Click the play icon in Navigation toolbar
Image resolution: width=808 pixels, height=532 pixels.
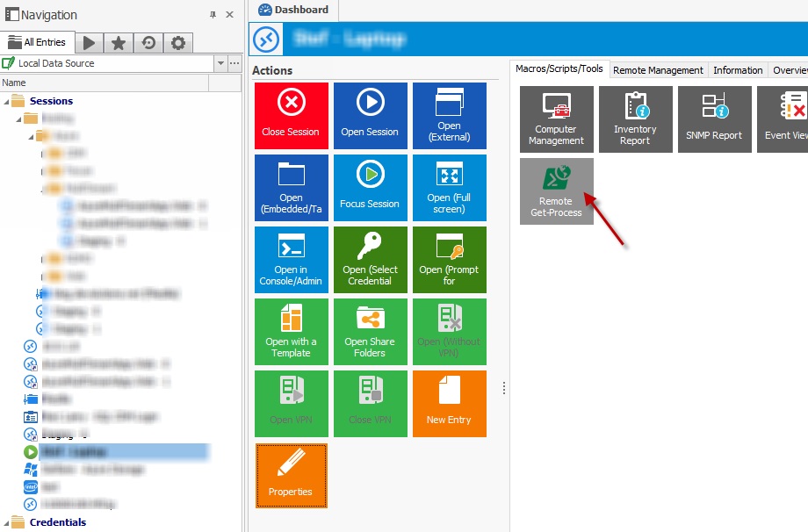point(90,41)
